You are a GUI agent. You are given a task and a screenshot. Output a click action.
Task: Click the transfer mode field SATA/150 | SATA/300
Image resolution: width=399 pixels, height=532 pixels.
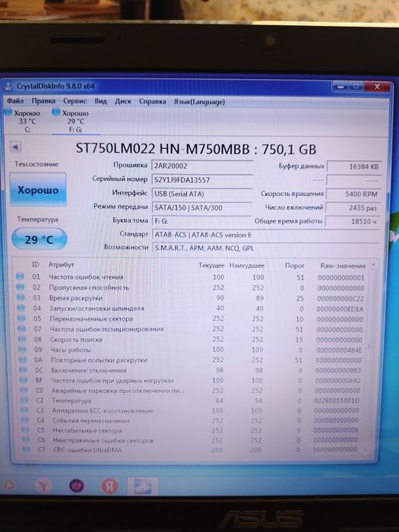click(202, 207)
